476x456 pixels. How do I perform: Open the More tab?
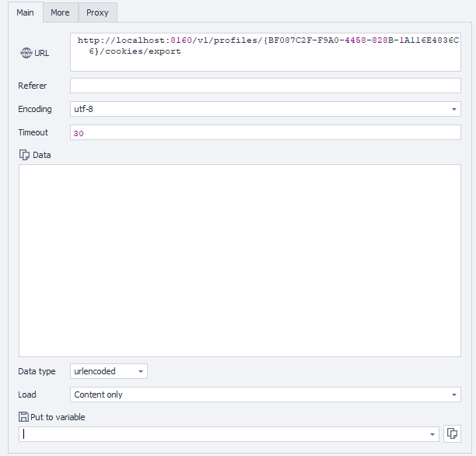pyautogui.click(x=60, y=12)
